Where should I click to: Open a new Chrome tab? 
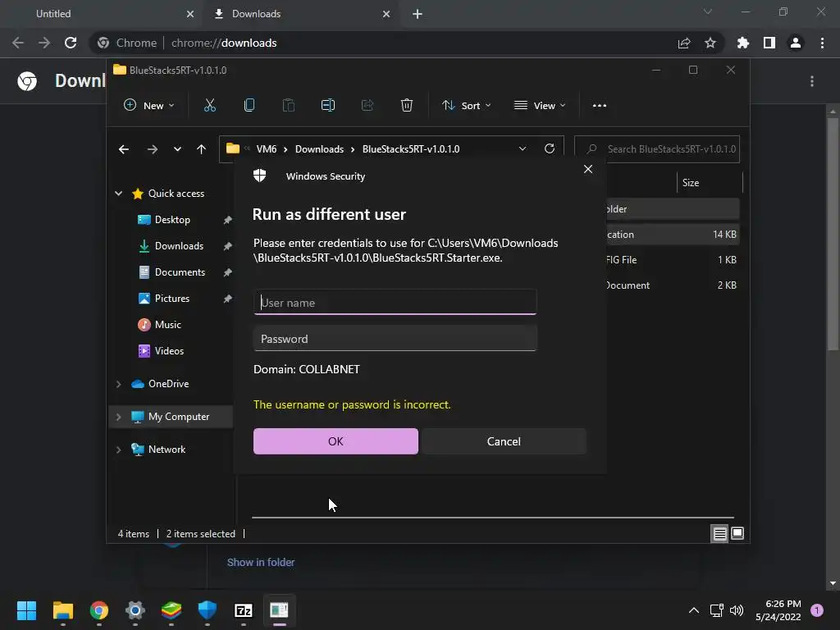pyautogui.click(x=418, y=14)
